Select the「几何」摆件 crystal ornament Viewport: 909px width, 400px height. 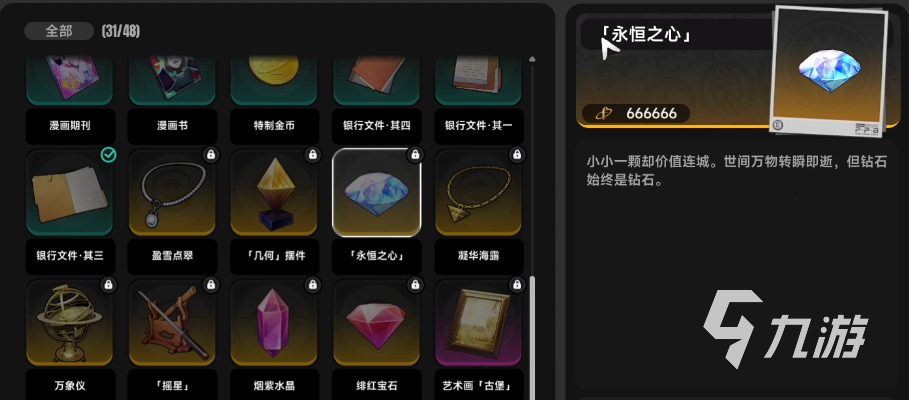[274, 193]
